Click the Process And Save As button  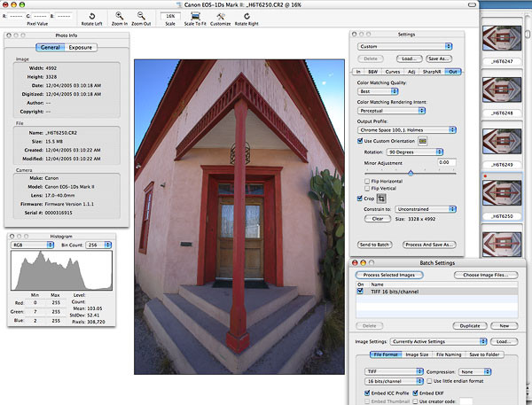[430, 243]
